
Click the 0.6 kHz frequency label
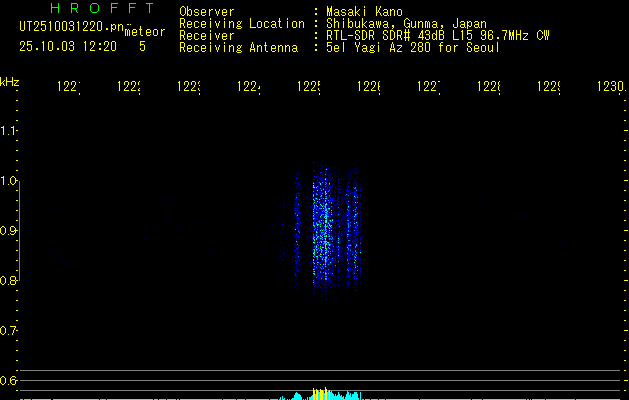[8, 380]
